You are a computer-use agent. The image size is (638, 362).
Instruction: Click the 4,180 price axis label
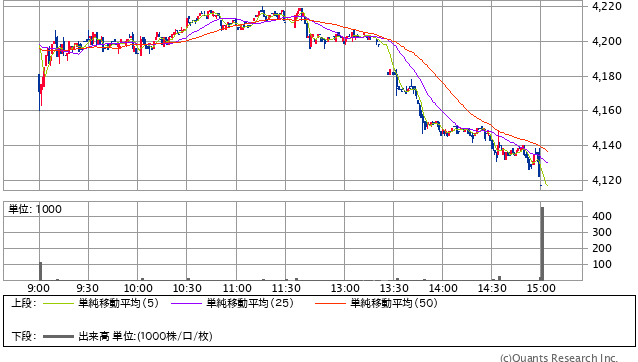click(x=607, y=76)
